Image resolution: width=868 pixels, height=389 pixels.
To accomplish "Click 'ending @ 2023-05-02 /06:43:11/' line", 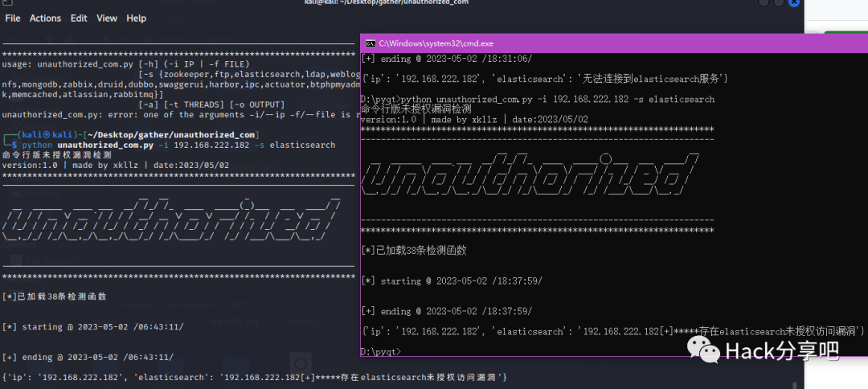I will click(88, 357).
